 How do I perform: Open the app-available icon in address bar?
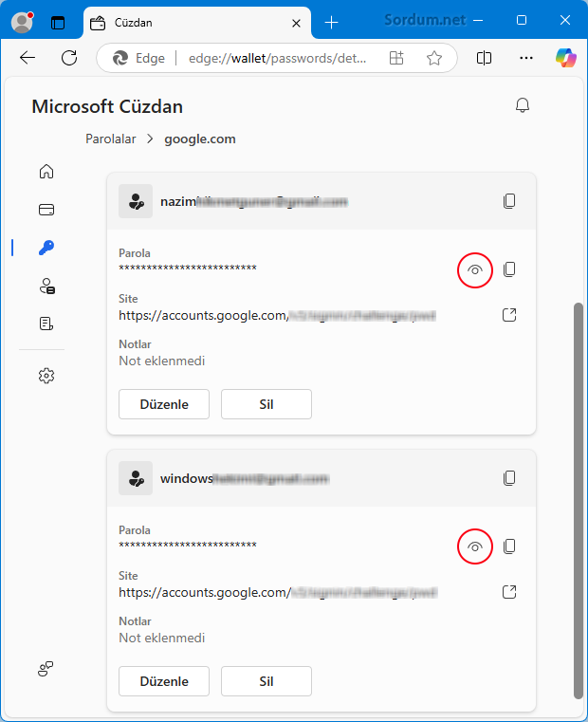(396, 58)
